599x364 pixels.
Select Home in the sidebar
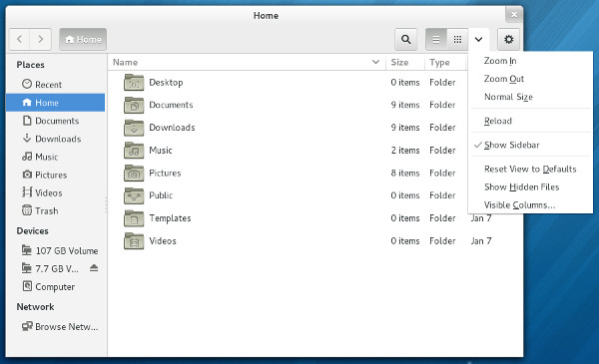(55, 103)
